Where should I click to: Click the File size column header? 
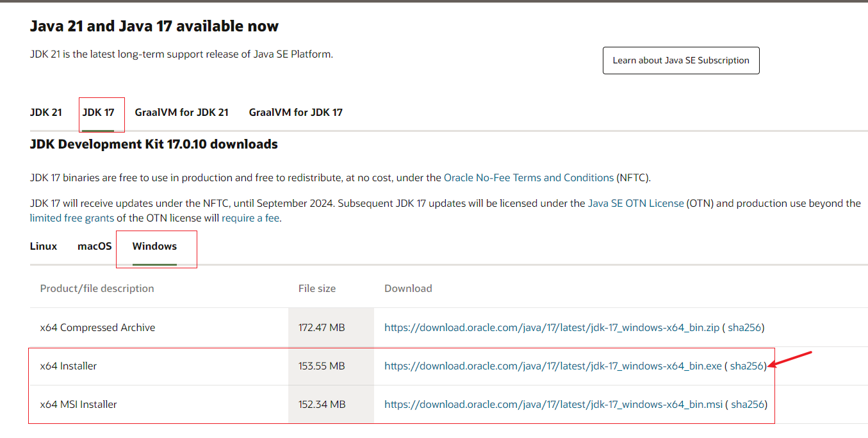point(317,288)
